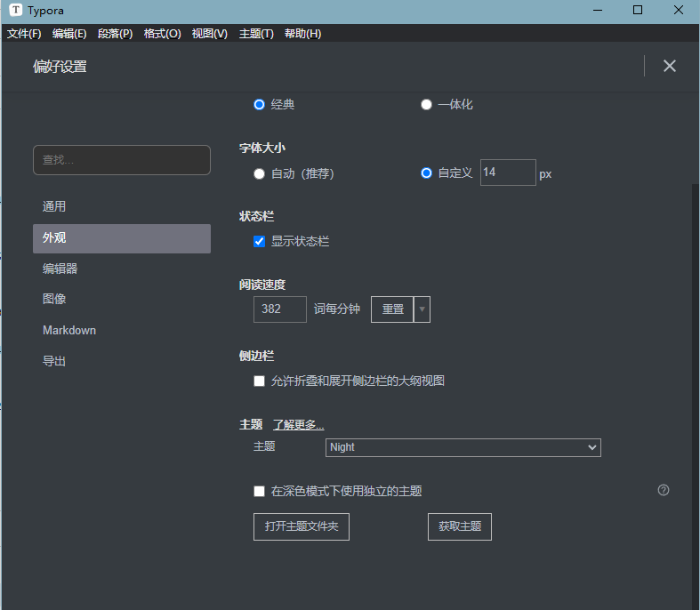Close the preferences panel with the X
Screen dimensions: 700x610
click(x=669, y=66)
